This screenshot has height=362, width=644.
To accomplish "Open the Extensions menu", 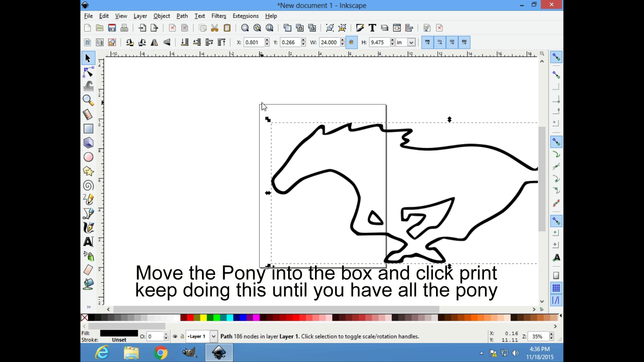I will click(246, 16).
